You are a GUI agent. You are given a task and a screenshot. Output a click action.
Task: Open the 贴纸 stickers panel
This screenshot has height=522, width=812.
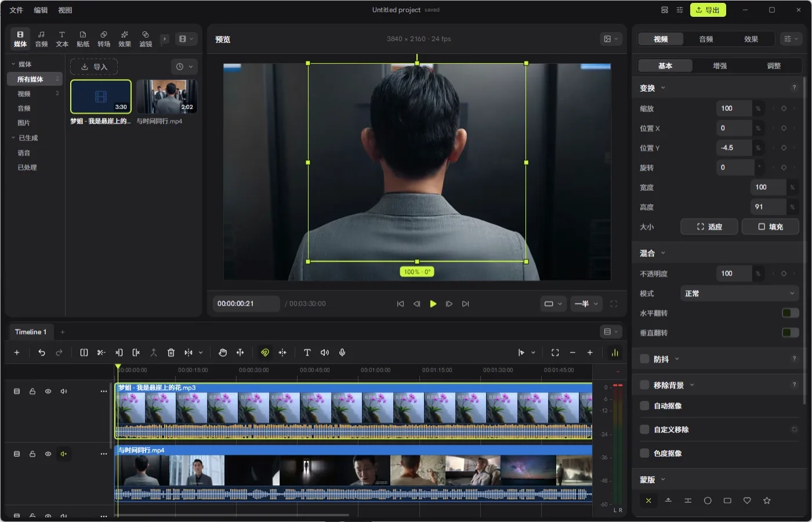[x=83, y=39]
